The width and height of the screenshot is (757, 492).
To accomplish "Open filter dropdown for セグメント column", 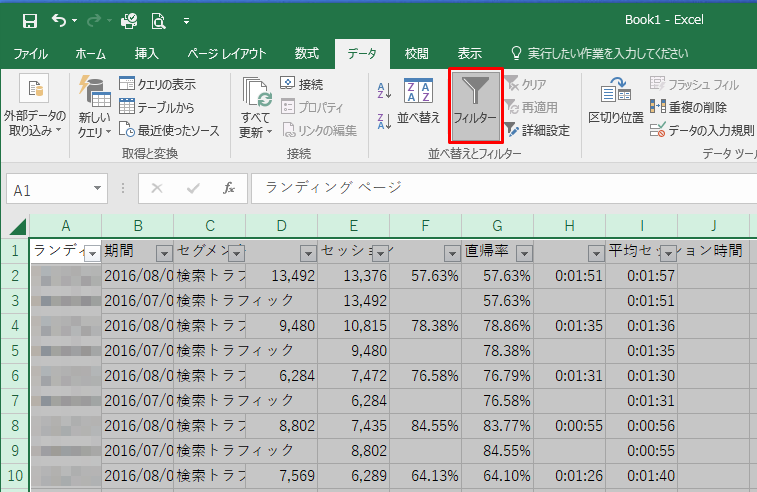I will [236, 253].
